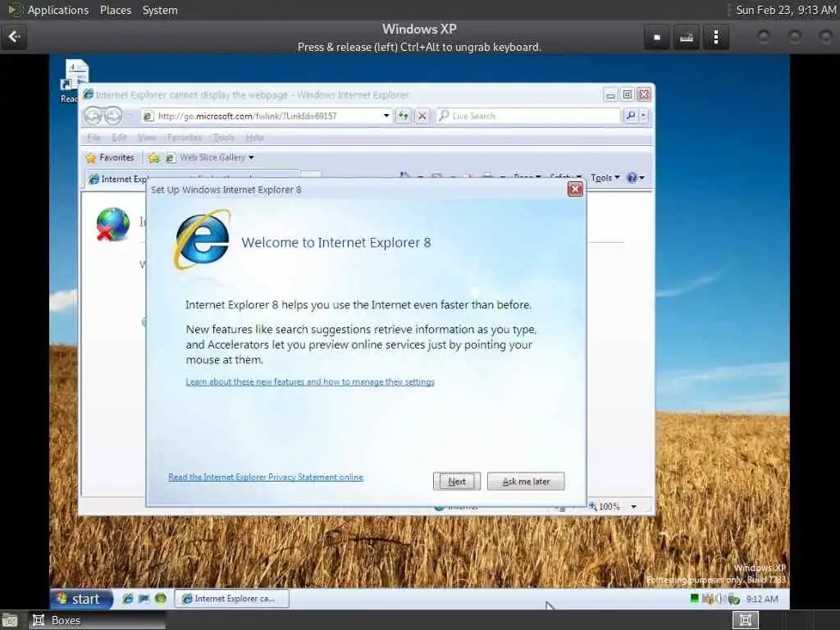Screen dimensions: 840x630
Task: Click the IE Back navigation button
Action: click(x=94, y=115)
